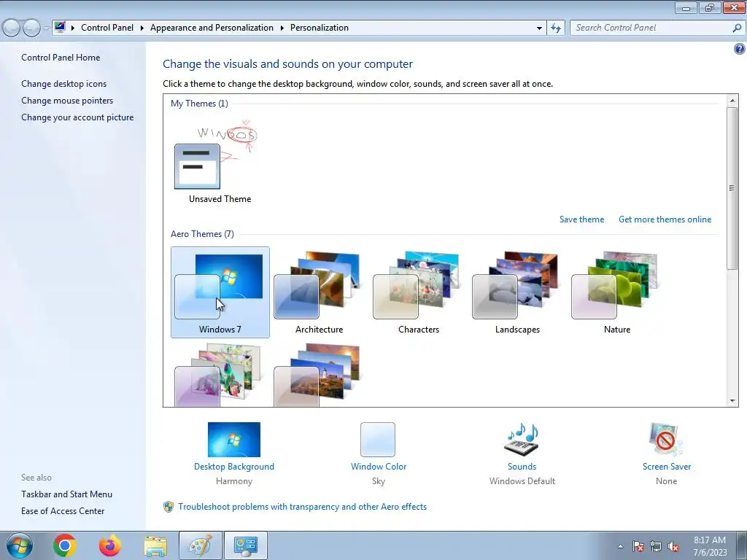Refresh the address bar location
The image size is (747, 560).
pyautogui.click(x=555, y=28)
